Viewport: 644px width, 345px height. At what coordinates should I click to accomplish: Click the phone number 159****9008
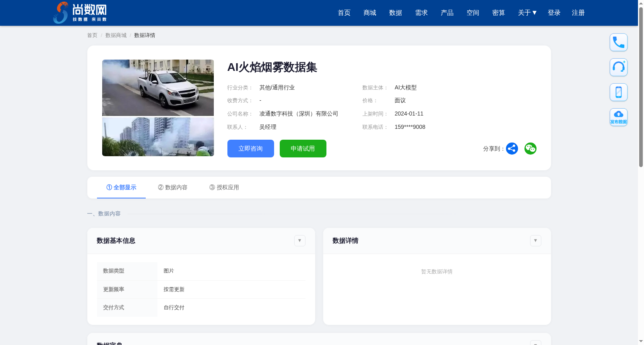410,127
